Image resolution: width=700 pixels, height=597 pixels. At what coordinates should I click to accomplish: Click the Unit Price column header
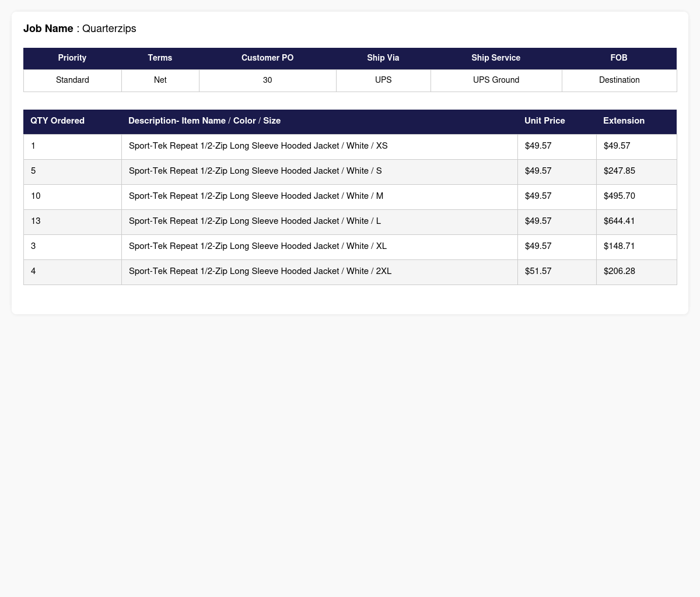point(557,121)
